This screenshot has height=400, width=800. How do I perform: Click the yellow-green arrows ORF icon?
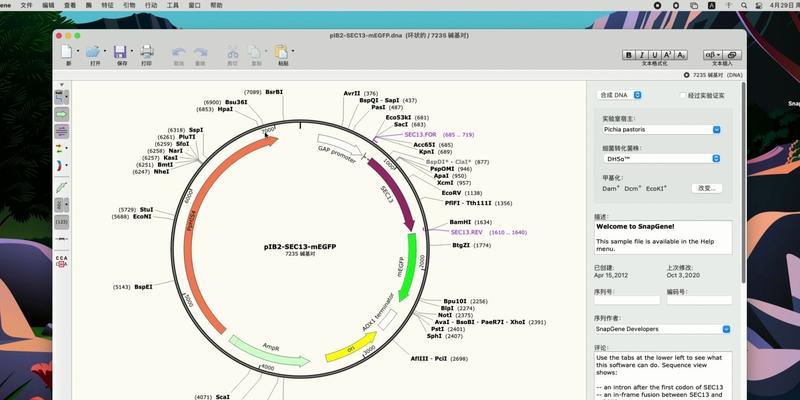(59, 148)
